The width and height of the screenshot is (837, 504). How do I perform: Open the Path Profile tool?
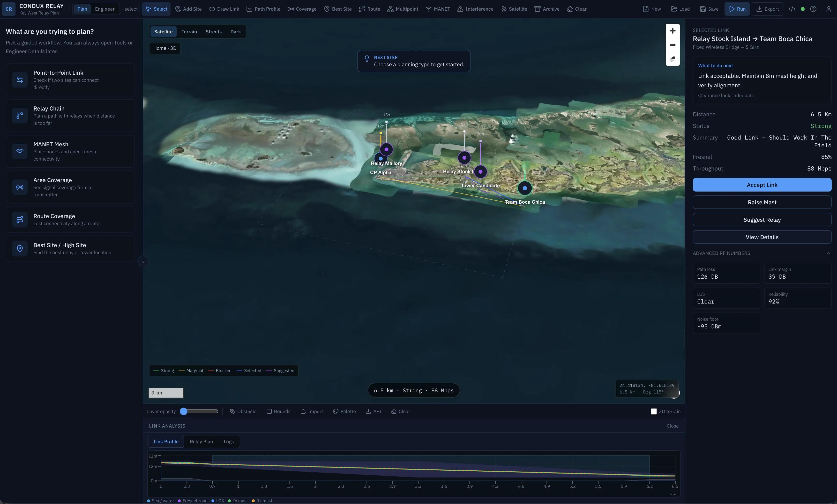click(263, 9)
